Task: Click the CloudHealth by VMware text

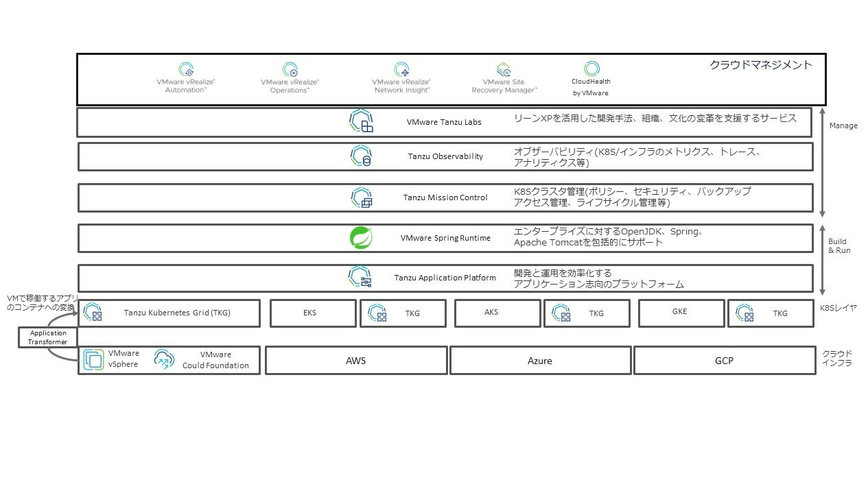Action: 591,87
